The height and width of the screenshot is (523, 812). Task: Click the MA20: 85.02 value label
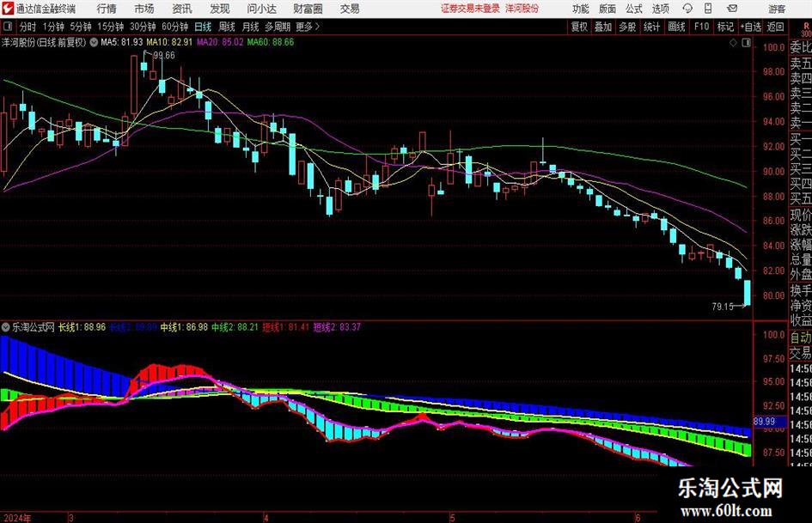click(220, 42)
